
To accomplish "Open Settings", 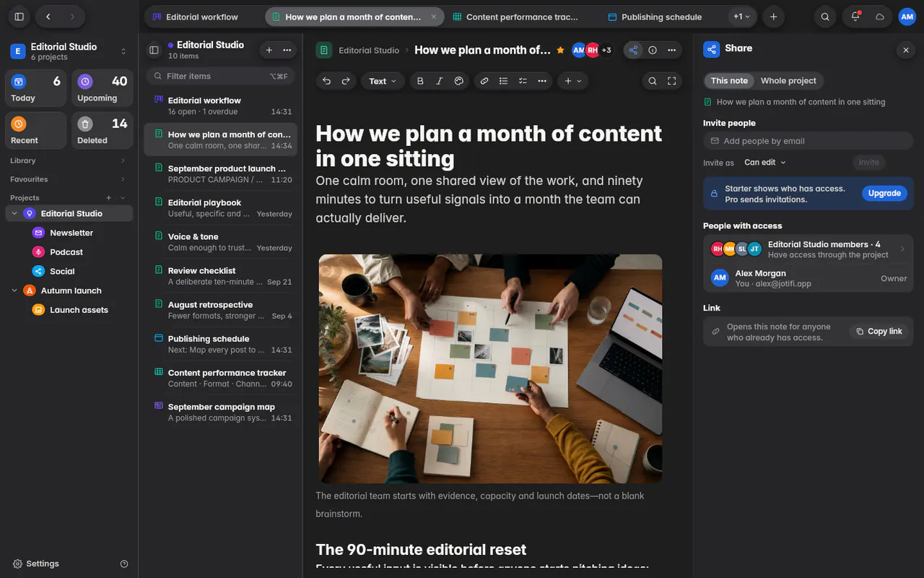I will click(36, 564).
